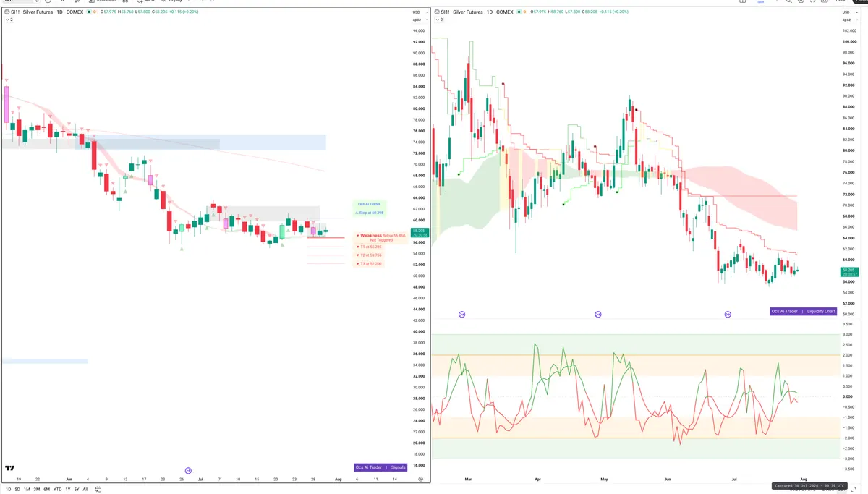Click the "Ocs Ai Trader | Signals" purple label
Screen dimensions: 868x494
coord(380,467)
